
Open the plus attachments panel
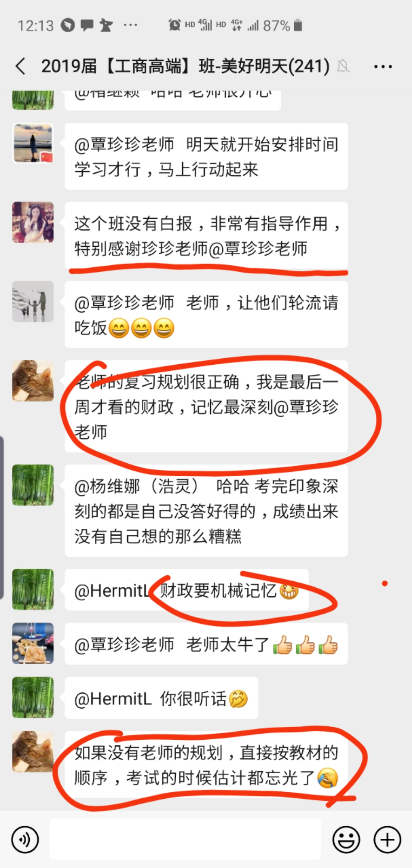[387, 839]
